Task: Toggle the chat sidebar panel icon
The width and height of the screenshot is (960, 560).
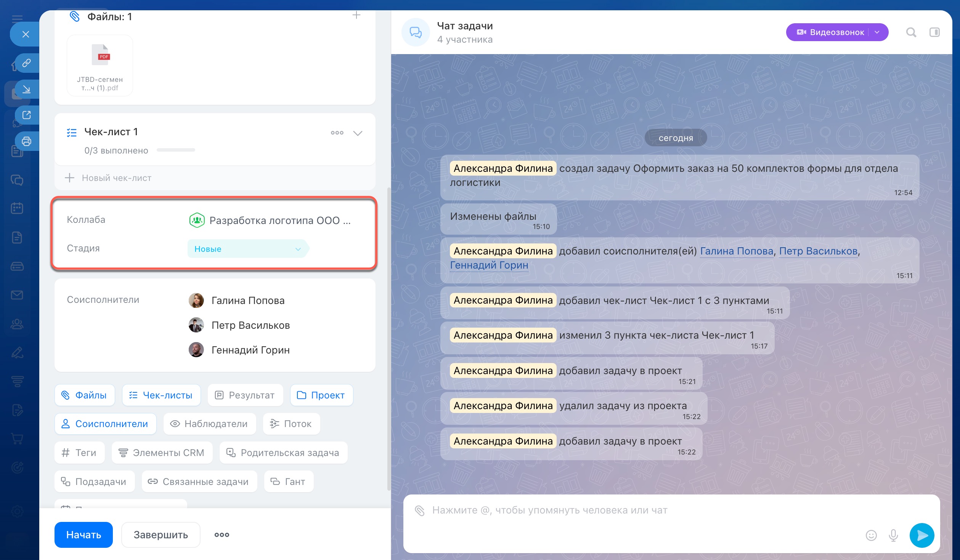Action: click(x=934, y=32)
